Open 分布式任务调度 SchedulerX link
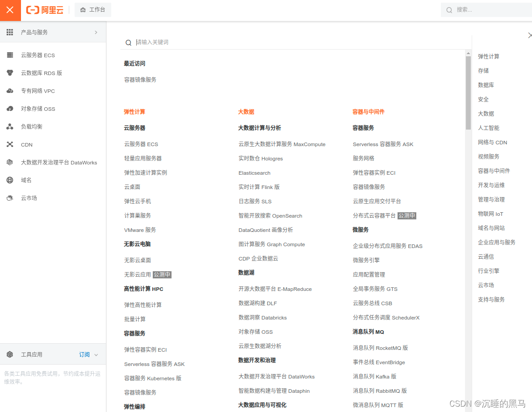532x412 pixels. (386, 318)
